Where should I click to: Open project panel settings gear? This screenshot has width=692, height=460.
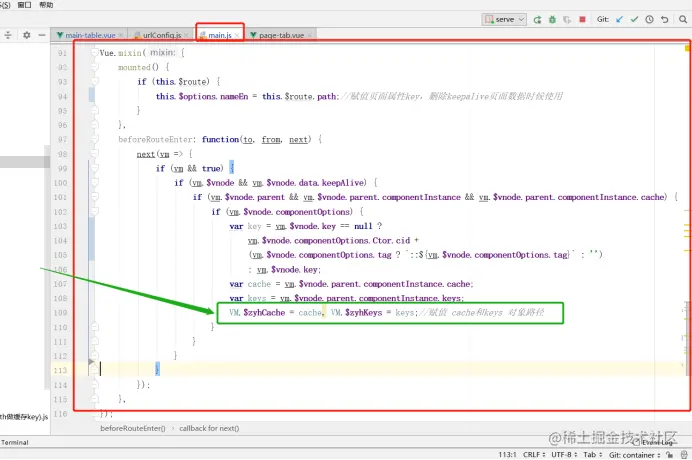(26, 35)
